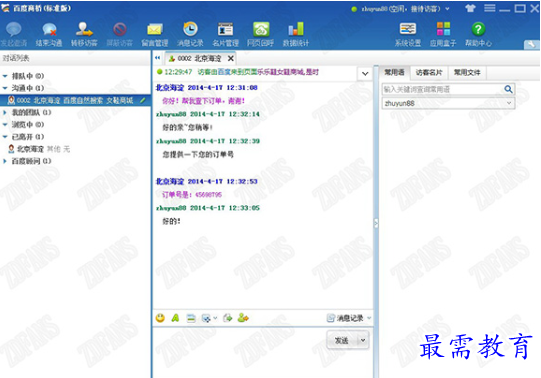The image size is (541, 378).
Task: Select visitor 0002 北京海淀 百度自然搜索 row
Action: [x=75, y=100]
